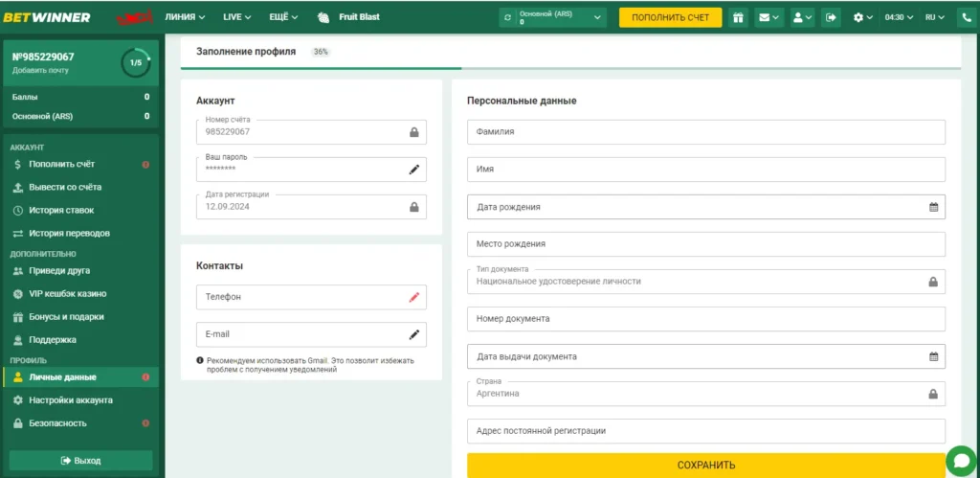980x478 pixels.
Task: Open История ставок in the sidebar
Action: (61, 210)
